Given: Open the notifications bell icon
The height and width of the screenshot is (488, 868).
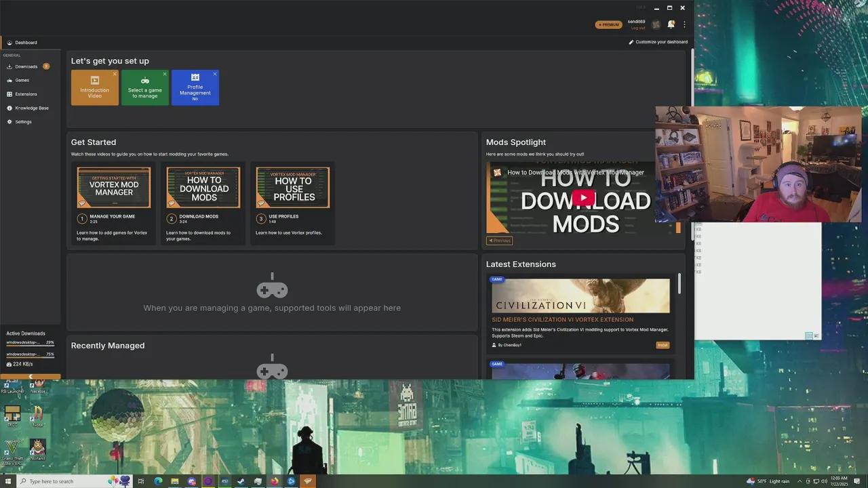Looking at the screenshot, I should tap(671, 24).
